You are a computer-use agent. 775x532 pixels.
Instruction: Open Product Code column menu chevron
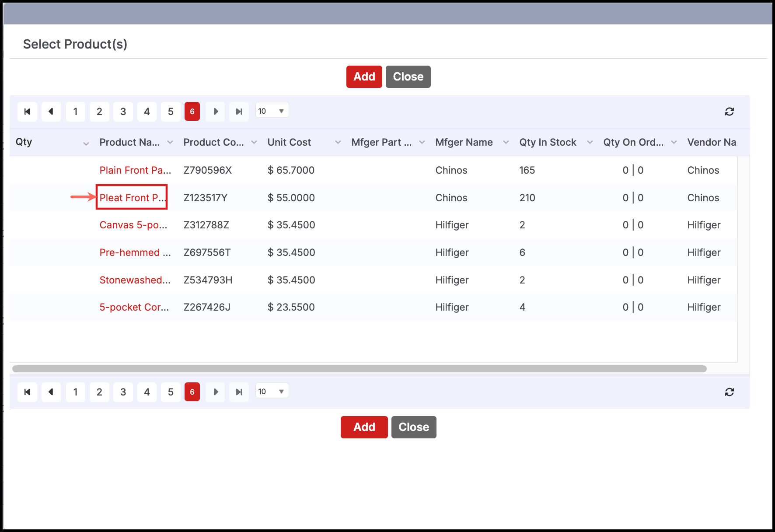pyautogui.click(x=254, y=142)
